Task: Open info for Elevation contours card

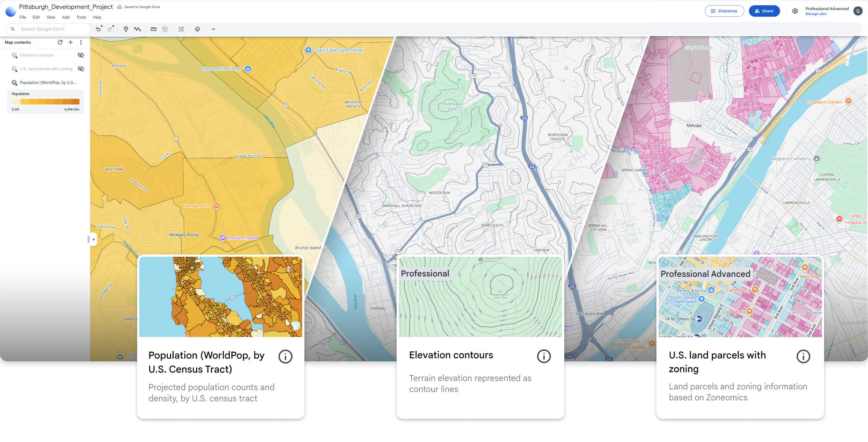Action: coord(544,356)
